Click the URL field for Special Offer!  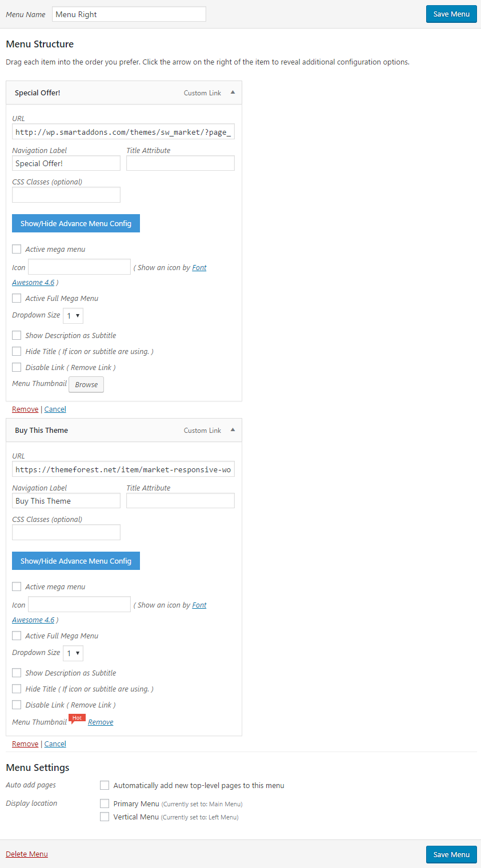123,132
